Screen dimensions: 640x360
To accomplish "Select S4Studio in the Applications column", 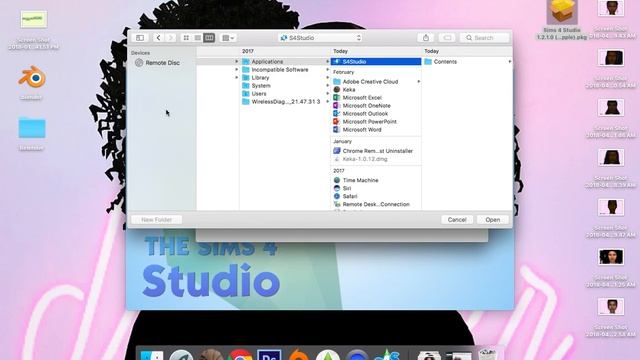I will pos(376,62).
